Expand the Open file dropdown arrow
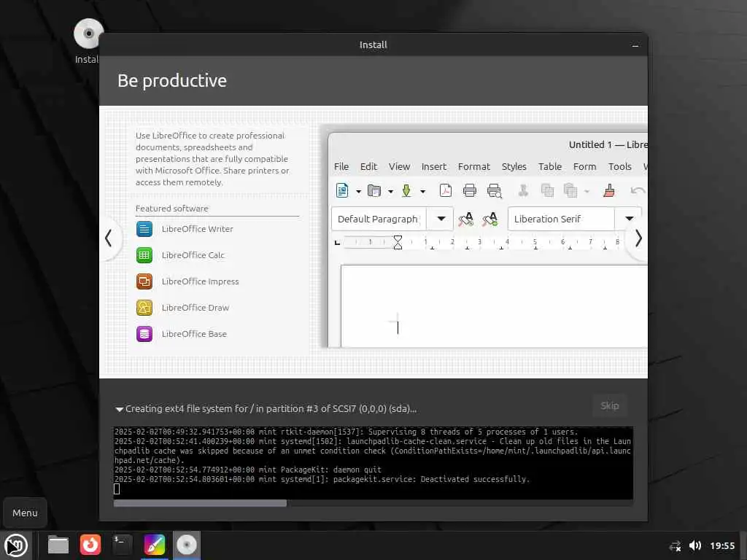 [390, 192]
